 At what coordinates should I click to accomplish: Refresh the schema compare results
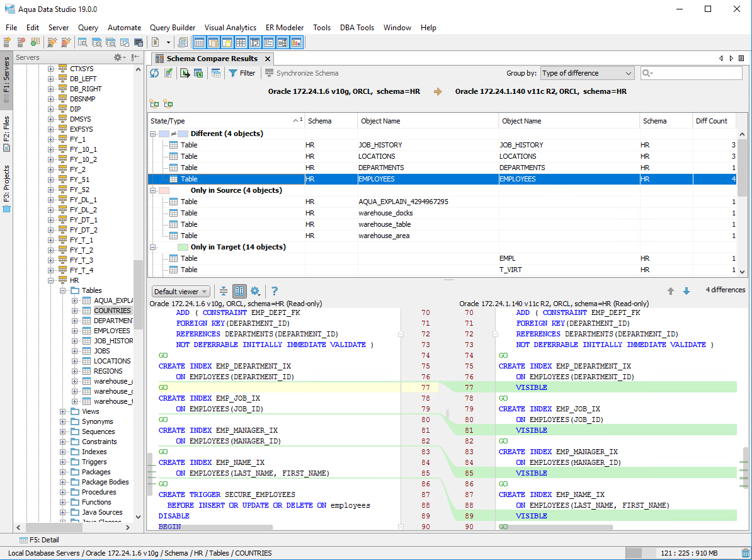click(x=154, y=73)
